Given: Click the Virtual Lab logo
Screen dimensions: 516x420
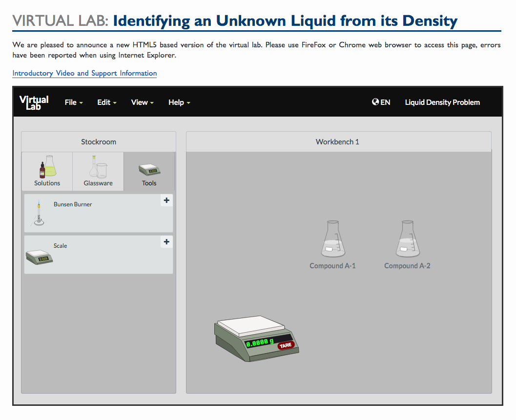Looking at the screenshot, I should coord(34,101).
